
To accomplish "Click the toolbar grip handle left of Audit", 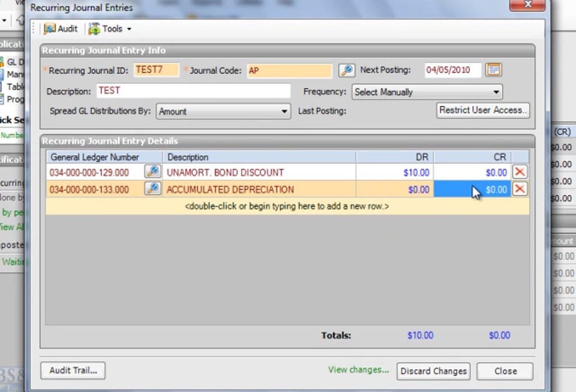I will (34, 29).
